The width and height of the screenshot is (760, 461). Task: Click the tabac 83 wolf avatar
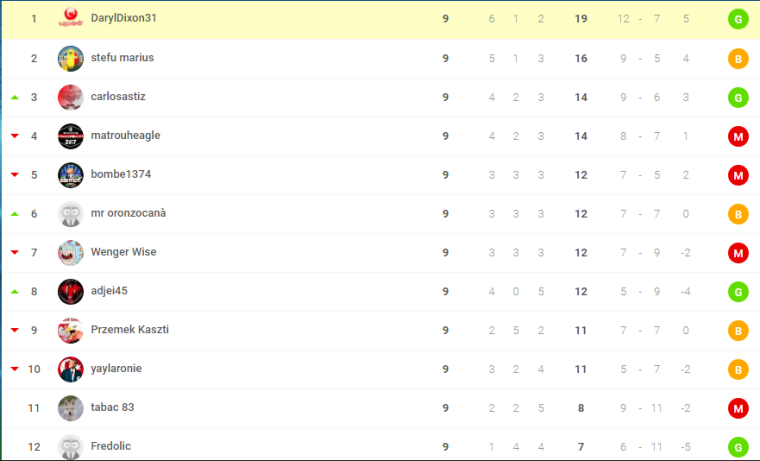click(70, 408)
